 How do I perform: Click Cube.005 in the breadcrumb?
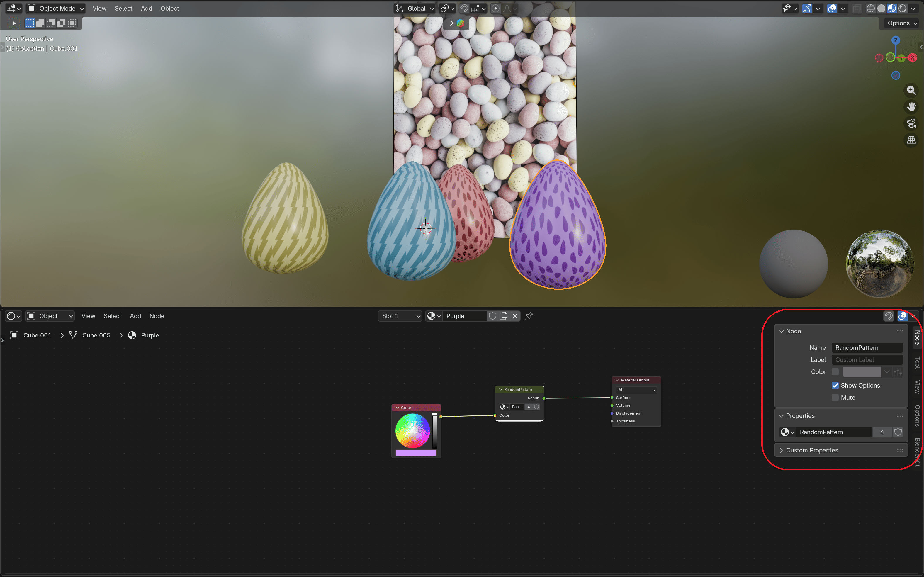pos(96,335)
